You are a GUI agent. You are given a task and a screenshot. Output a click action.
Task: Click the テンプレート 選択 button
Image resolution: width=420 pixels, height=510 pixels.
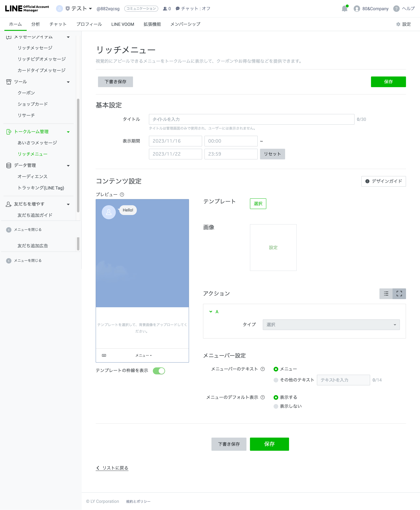point(258,203)
